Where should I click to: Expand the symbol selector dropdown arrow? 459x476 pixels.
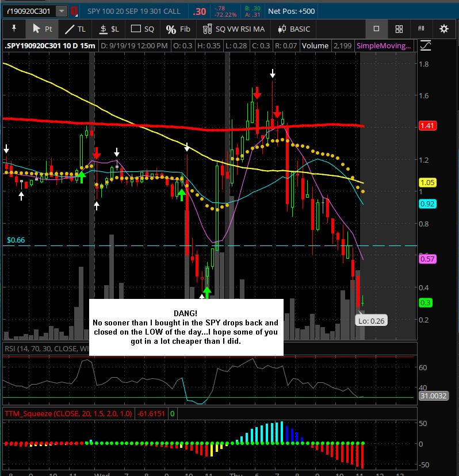click(x=62, y=11)
